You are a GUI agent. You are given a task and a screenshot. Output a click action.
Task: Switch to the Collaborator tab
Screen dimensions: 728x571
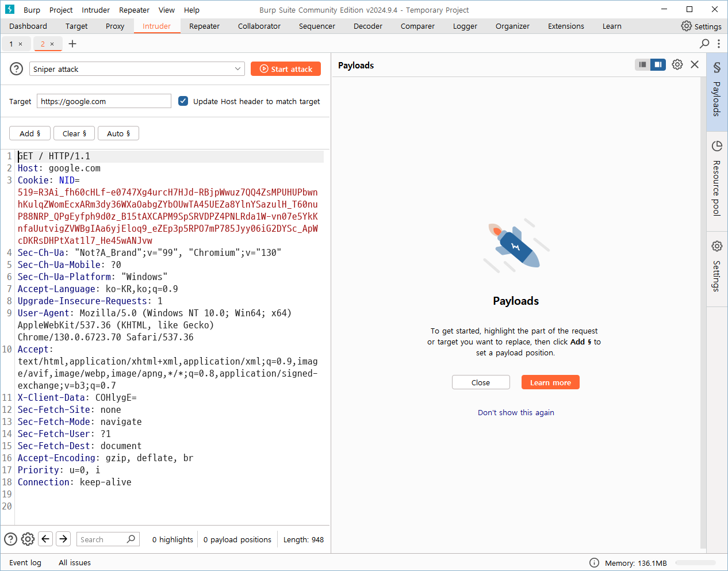(259, 26)
